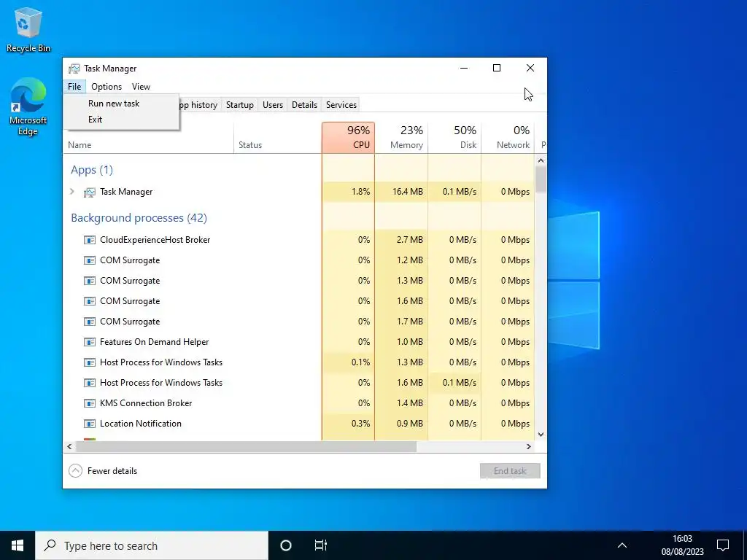
Task: Open the notification center icon
Action: [x=723, y=545]
